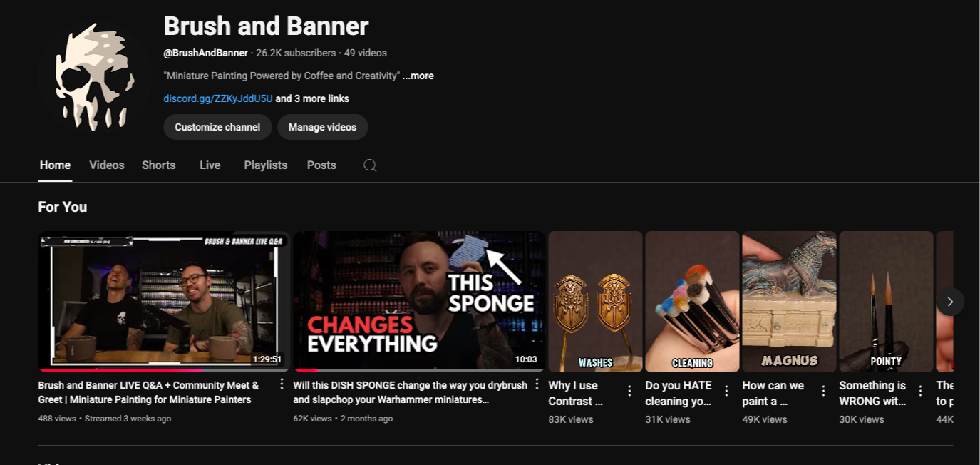Open the WASHES short thumbnail
Screen dimensions: 980x465
coord(595,301)
